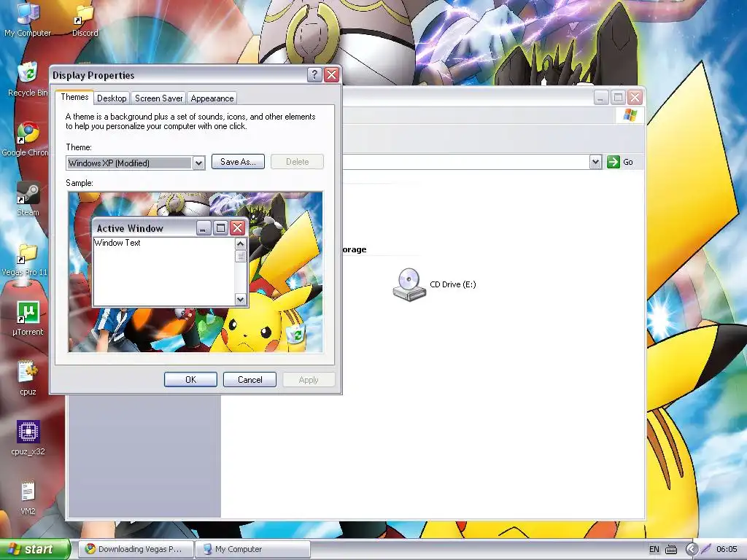Click the green Go arrow button
The image size is (747, 560).
point(613,162)
